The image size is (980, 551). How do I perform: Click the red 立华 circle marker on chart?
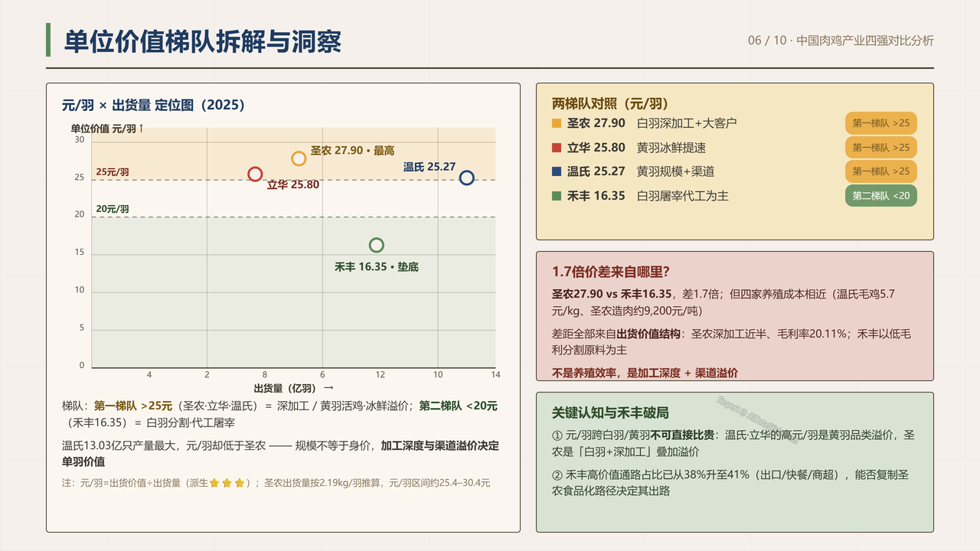256,174
